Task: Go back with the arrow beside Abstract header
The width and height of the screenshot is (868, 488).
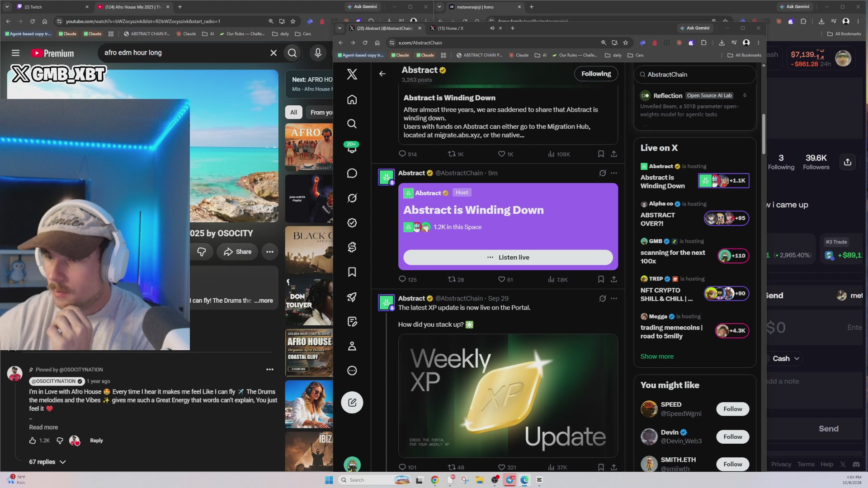Action: (x=382, y=74)
